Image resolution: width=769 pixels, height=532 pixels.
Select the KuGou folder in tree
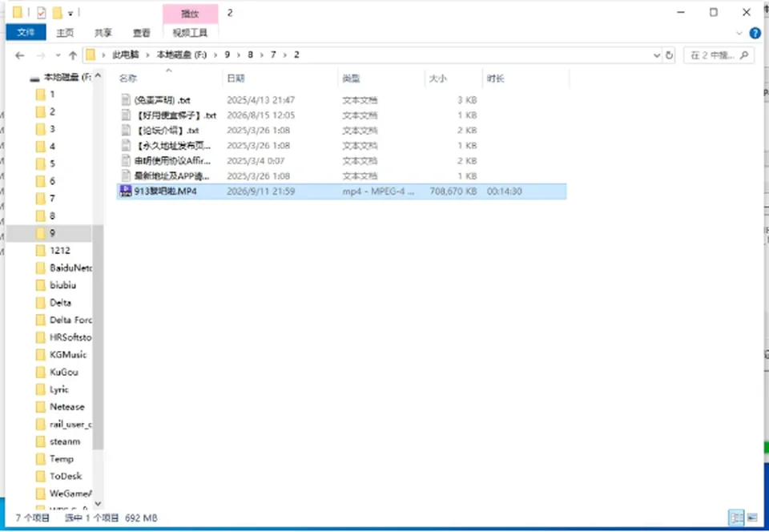[x=64, y=372]
